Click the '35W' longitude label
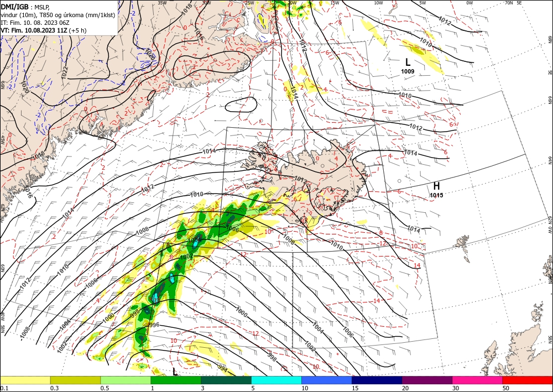Screen dimensions: 553x392 coord(162,3)
